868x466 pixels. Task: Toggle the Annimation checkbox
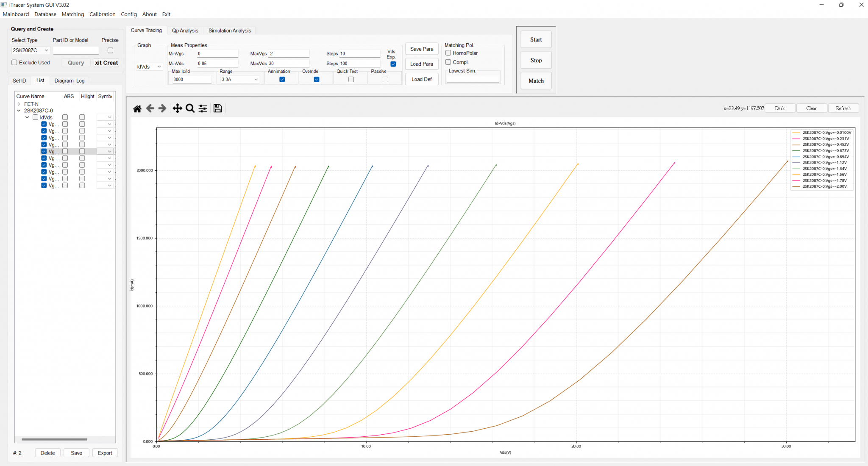coord(282,79)
